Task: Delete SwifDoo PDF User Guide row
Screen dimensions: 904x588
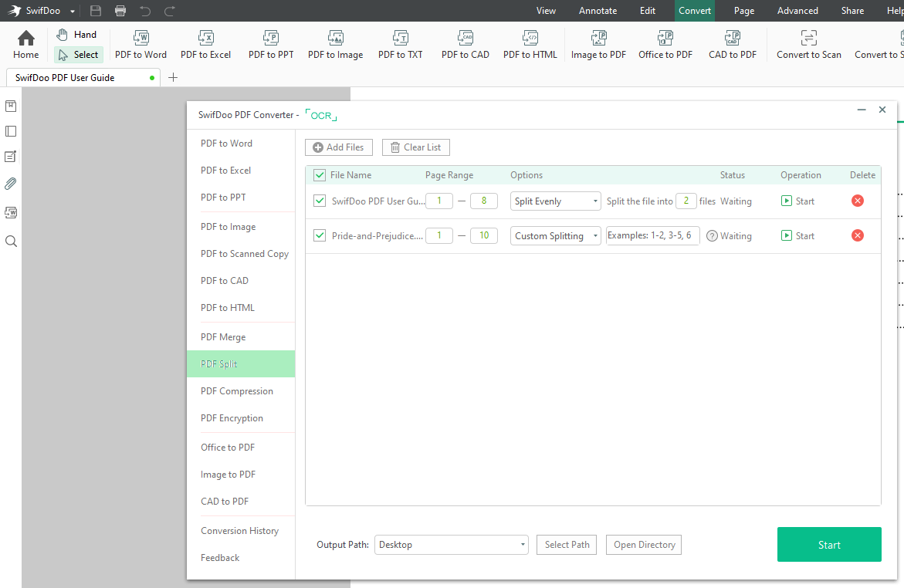Action: [858, 201]
